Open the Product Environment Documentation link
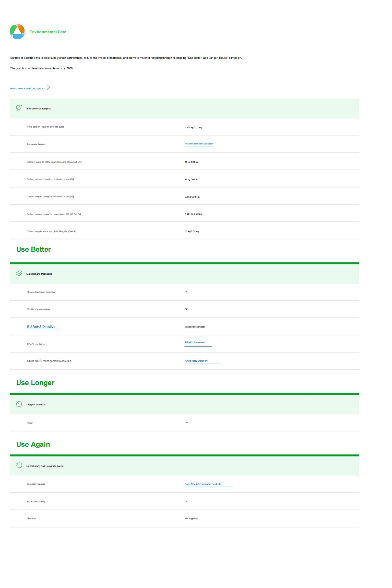This screenshot has height=588, width=392. (x=199, y=144)
